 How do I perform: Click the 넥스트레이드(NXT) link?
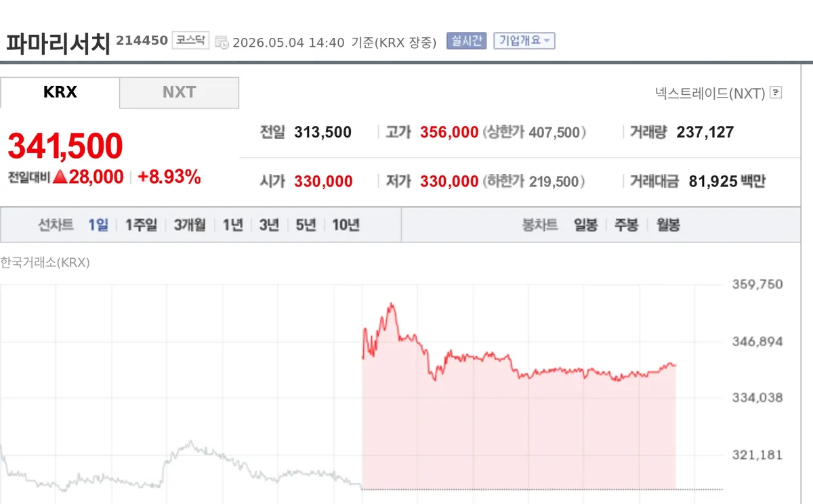(710, 93)
